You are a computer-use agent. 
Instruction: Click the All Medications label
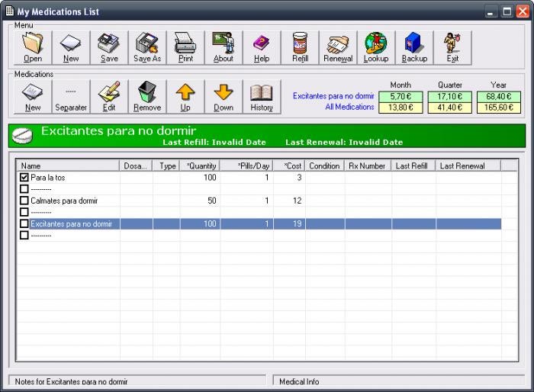click(349, 107)
